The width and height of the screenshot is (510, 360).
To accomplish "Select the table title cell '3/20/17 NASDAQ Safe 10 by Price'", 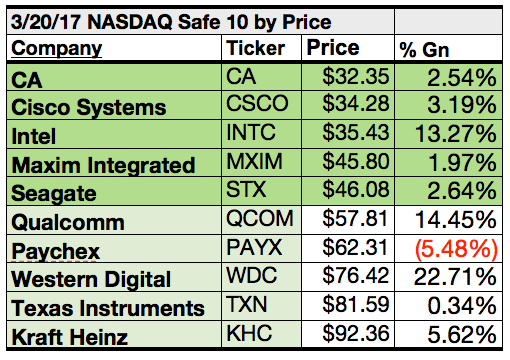I will [200, 21].
